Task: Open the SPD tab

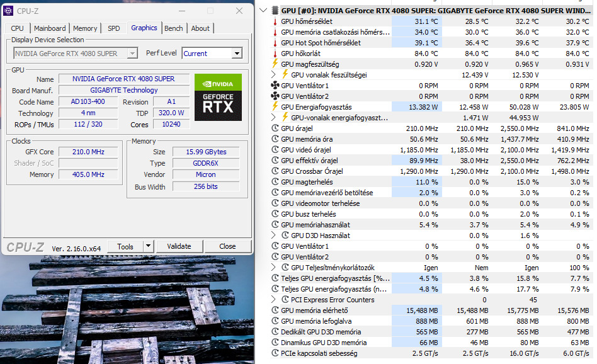Action: 114,28
